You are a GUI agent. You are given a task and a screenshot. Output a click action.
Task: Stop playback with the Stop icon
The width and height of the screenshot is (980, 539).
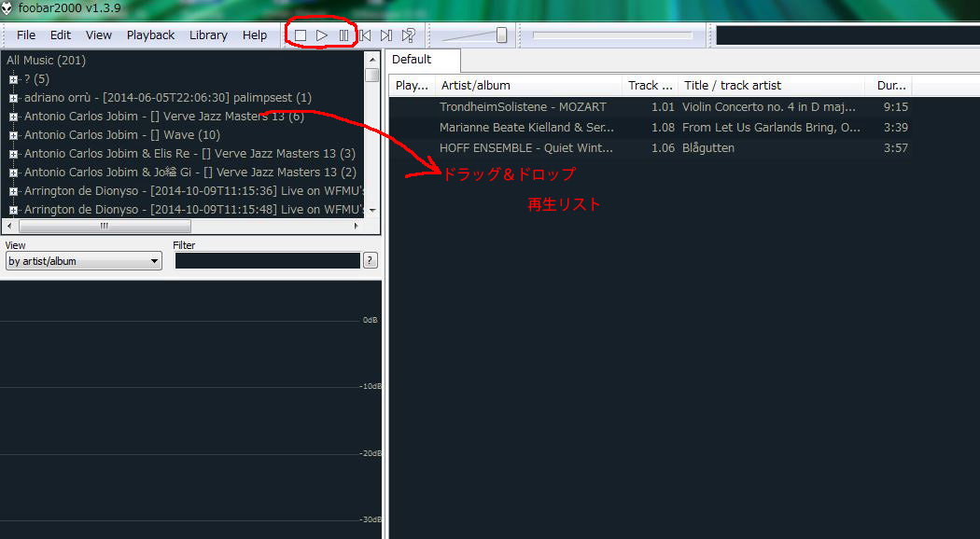pyautogui.click(x=301, y=35)
